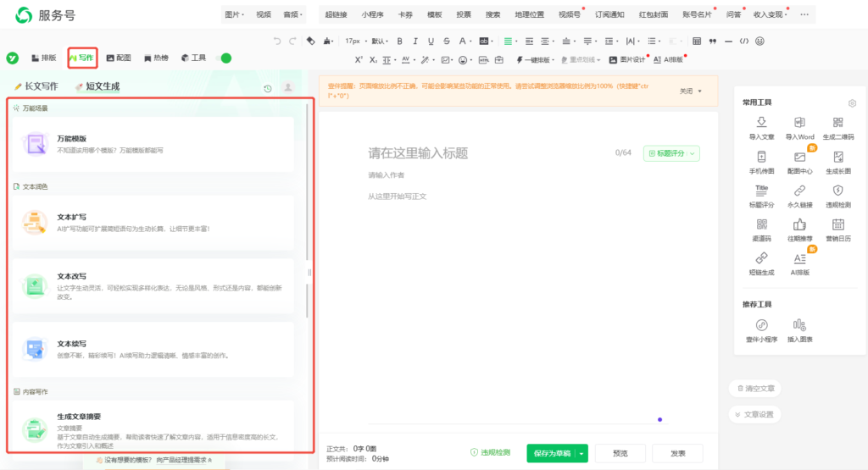Click the 保存为草稿 save draft button
This screenshot has width=868, height=470.
550,453
